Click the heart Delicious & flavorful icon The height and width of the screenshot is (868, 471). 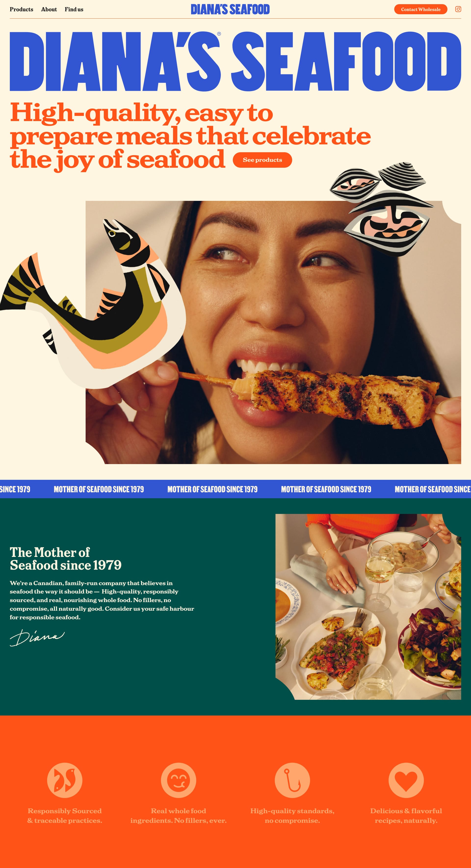tap(406, 780)
